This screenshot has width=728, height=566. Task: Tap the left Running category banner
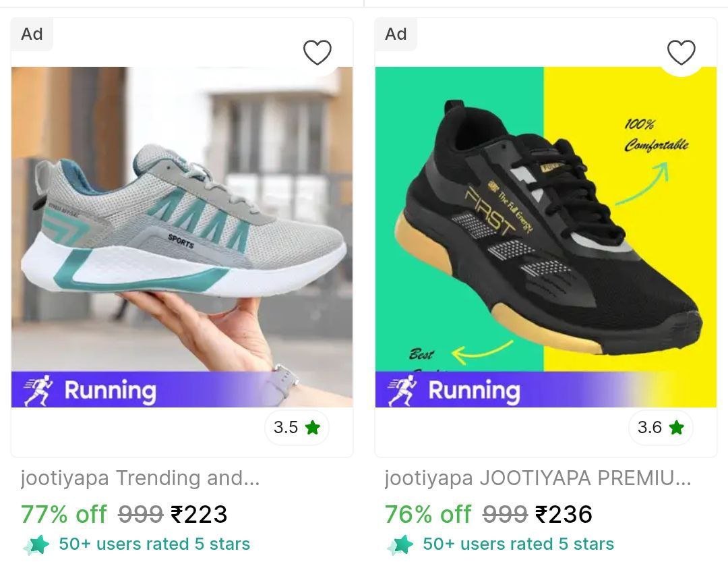point(135,390)
